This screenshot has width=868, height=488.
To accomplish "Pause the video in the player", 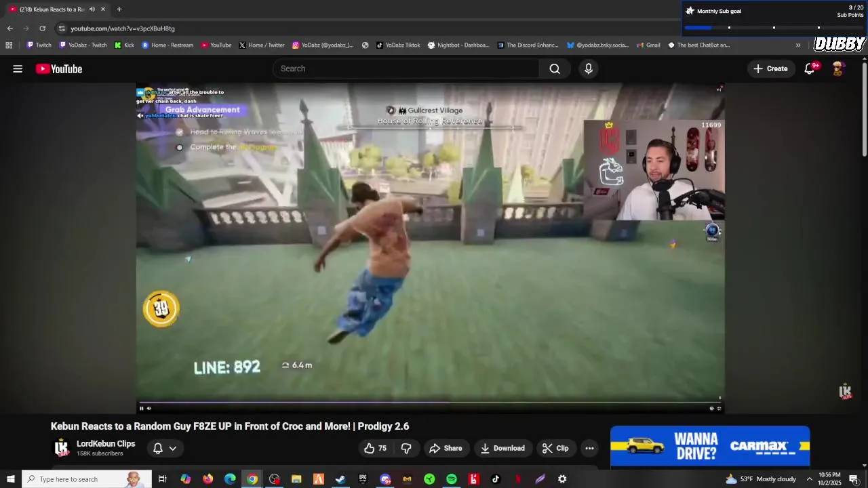I will [141, 408].
